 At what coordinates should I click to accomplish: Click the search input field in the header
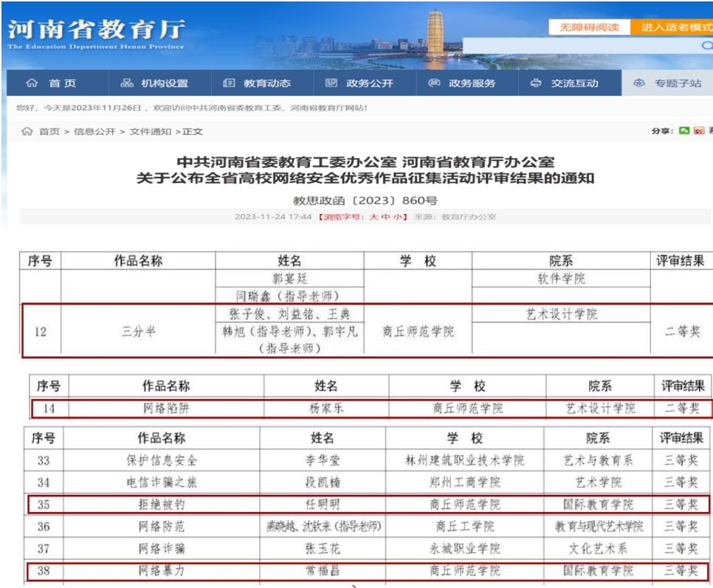tap(582, 46)
